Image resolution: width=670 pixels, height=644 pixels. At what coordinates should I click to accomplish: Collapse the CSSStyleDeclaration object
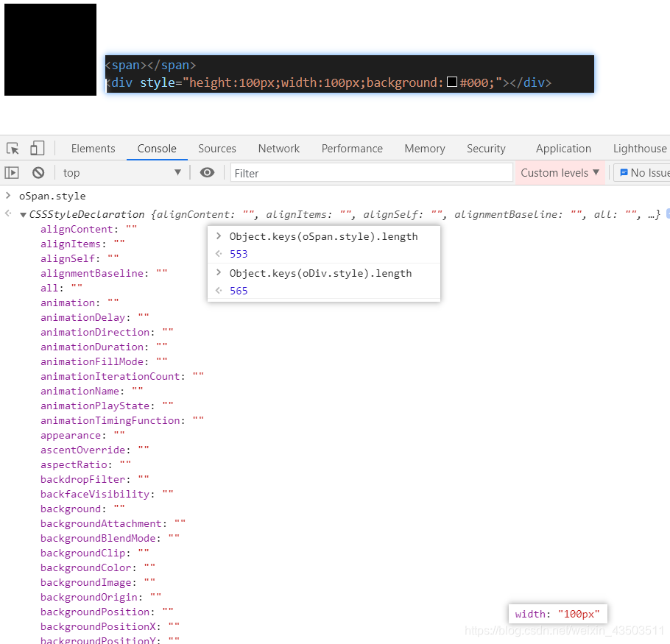(23, 215)
